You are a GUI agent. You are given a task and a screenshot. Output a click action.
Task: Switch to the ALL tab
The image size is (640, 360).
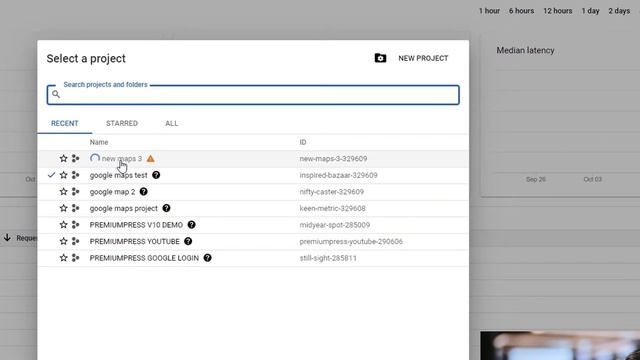coord(171,123)
